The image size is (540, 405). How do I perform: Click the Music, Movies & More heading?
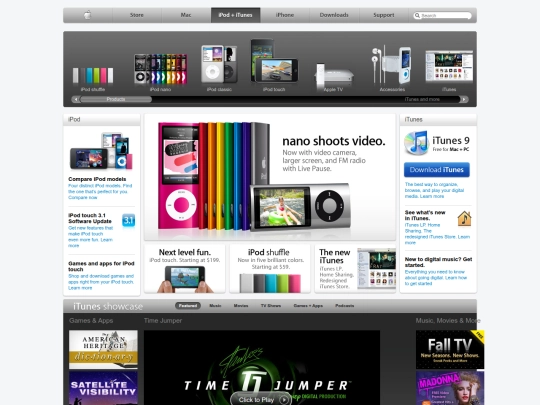tap(448, 321)
